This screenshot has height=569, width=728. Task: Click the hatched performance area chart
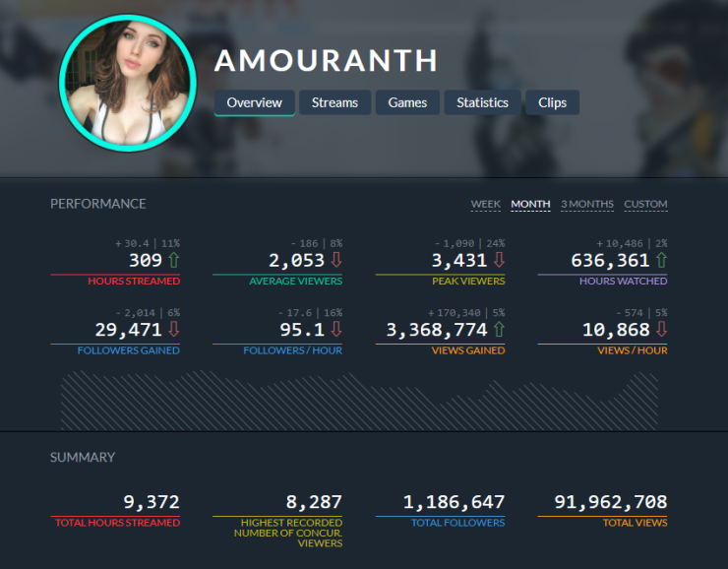[x=359, y=401]
